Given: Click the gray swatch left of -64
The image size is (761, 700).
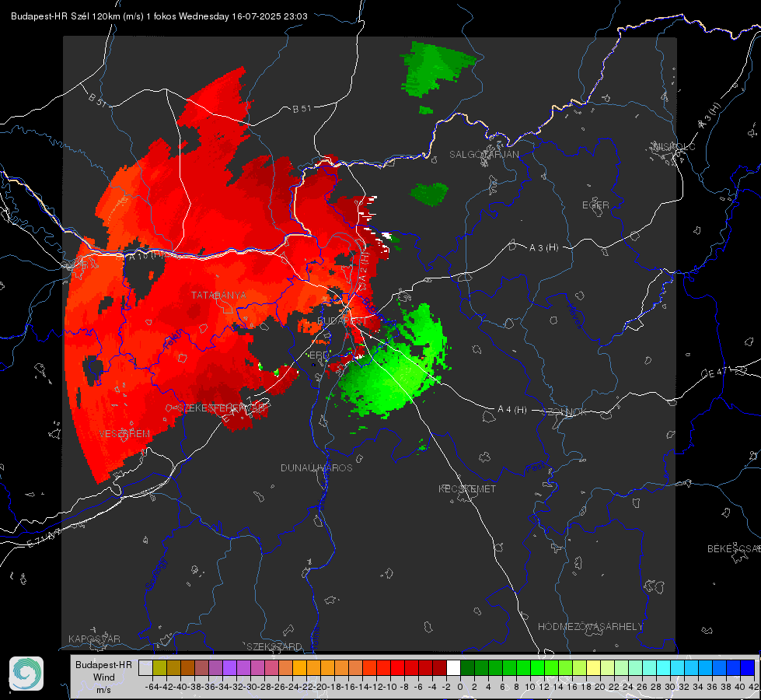Looking at the screenshot, I should point(145,667).
